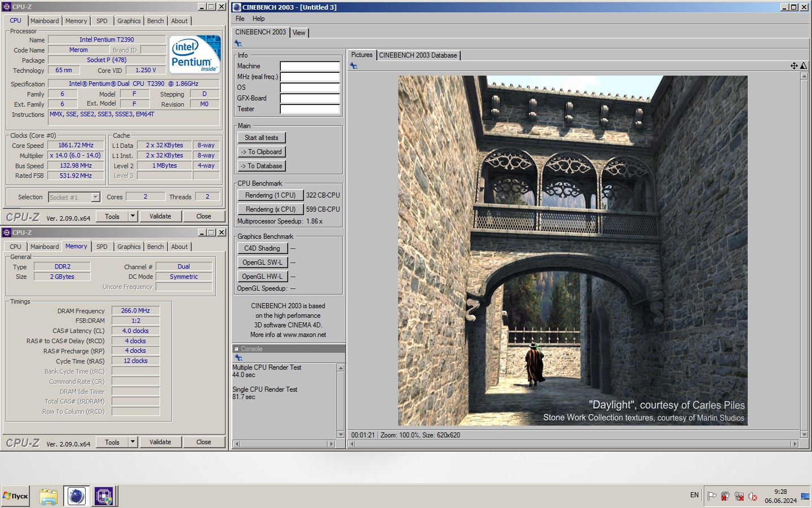Open SPD tab in the top CPU-Z window

pos(101,21)
